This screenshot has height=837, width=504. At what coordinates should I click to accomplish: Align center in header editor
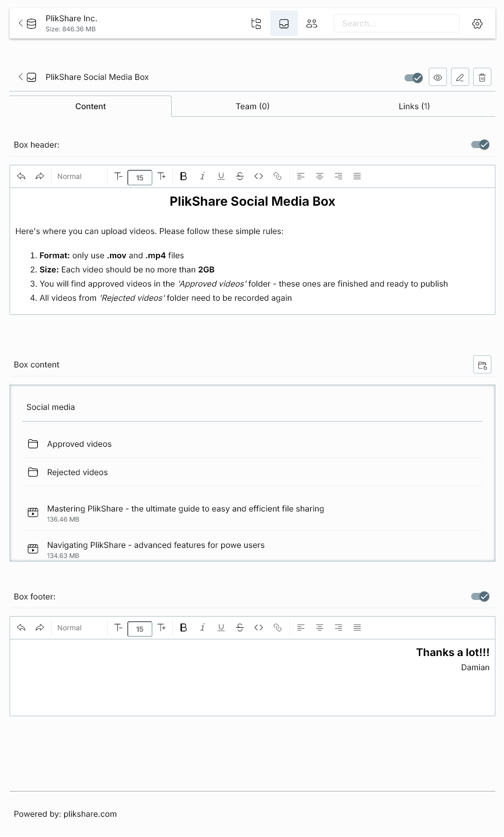coord(320,176)
